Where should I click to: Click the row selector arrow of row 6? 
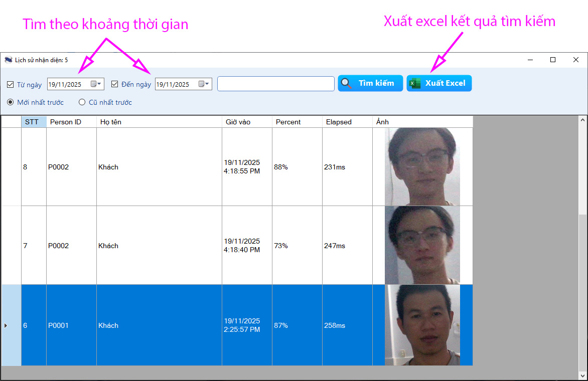click(x=6, y=325)
